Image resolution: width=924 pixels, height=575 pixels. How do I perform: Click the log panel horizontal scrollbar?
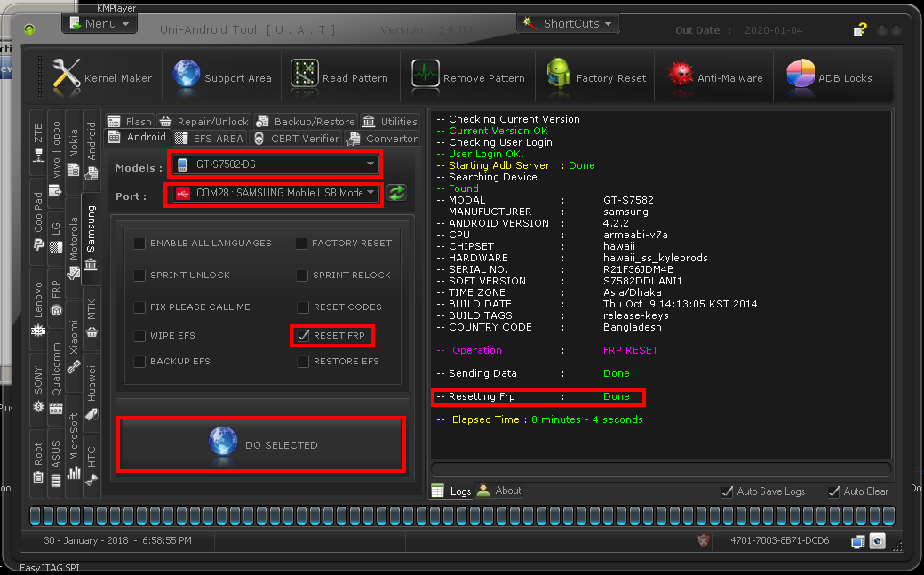pos(661,469)
